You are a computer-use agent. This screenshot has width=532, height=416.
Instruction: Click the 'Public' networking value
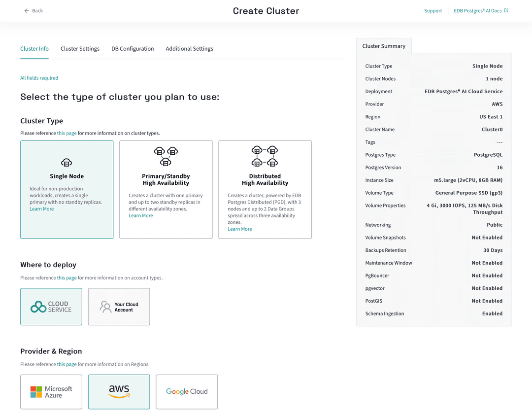(495, 225)
